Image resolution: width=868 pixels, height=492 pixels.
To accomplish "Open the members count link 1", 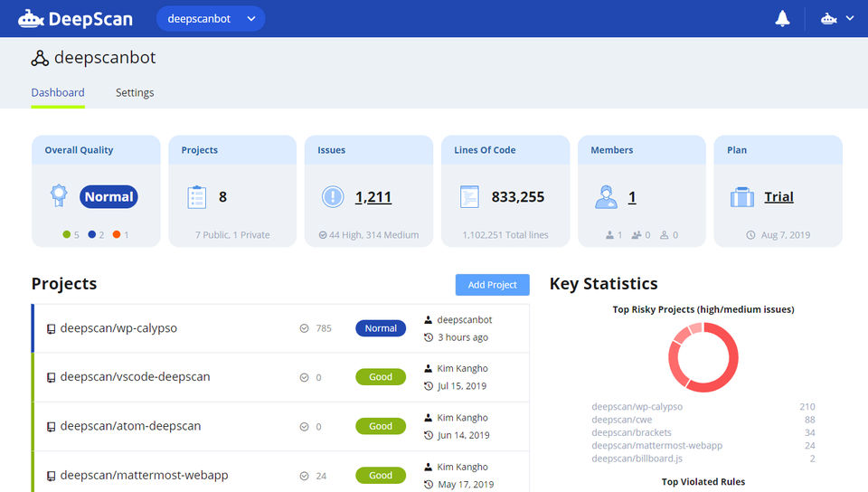I will 632,196.
